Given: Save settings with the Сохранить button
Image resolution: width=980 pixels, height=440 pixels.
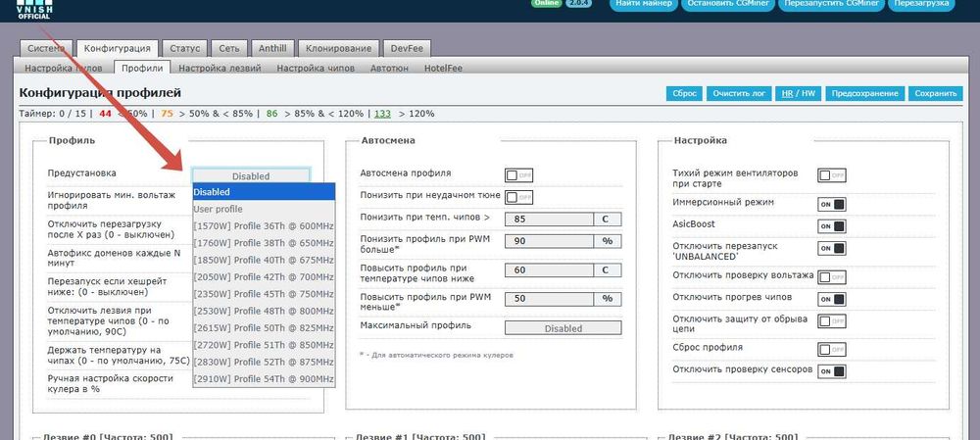Looking at the screenshot, I should [x=936, y=94].
